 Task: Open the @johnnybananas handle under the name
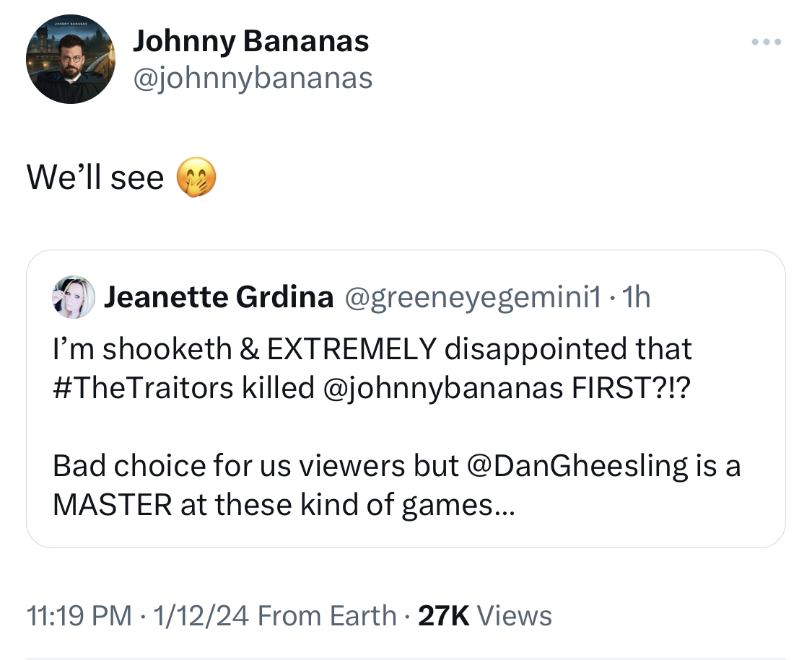pyautogui.click(x=253, y=79)
